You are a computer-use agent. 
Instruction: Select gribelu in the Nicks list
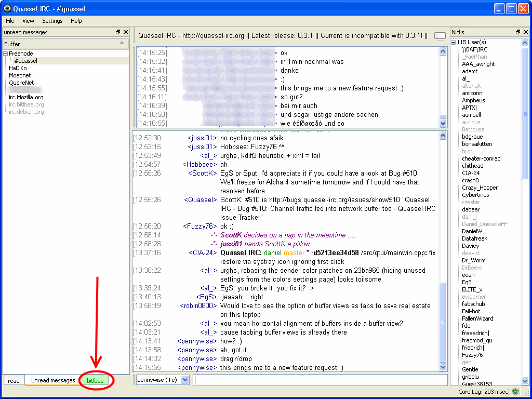470,377
